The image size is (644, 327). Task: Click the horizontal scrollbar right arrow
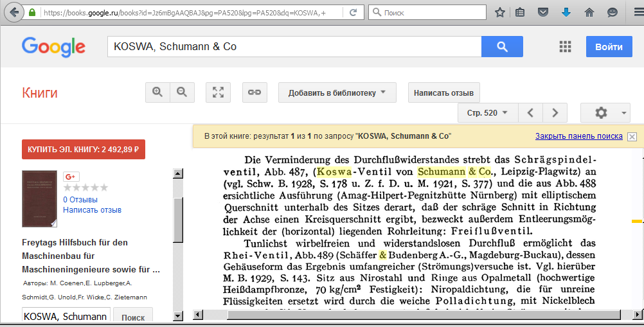click(x=638, y=315)
